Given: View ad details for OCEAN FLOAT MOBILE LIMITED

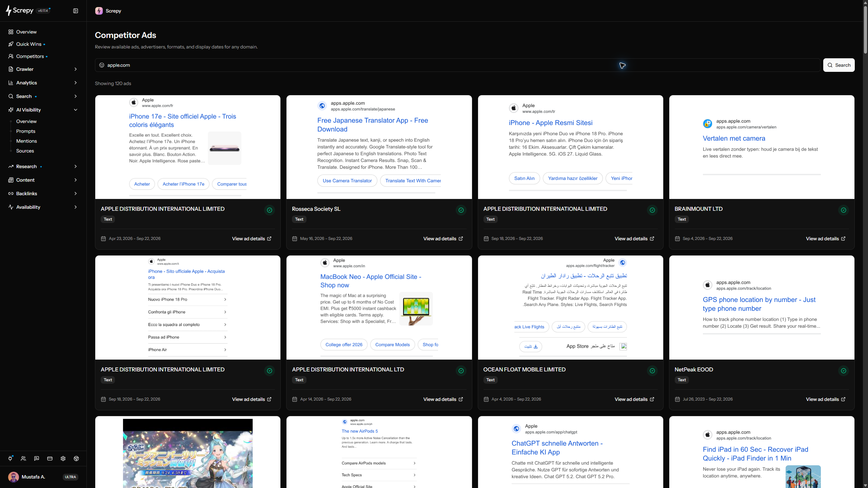Looking at the screenshot, I should 634,399.
